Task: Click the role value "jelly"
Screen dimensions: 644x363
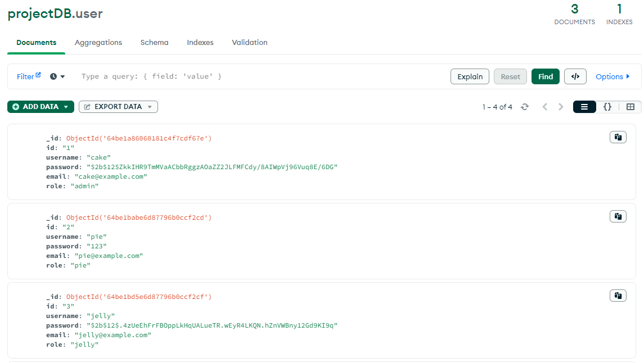Action: click(x=84, y=344)
